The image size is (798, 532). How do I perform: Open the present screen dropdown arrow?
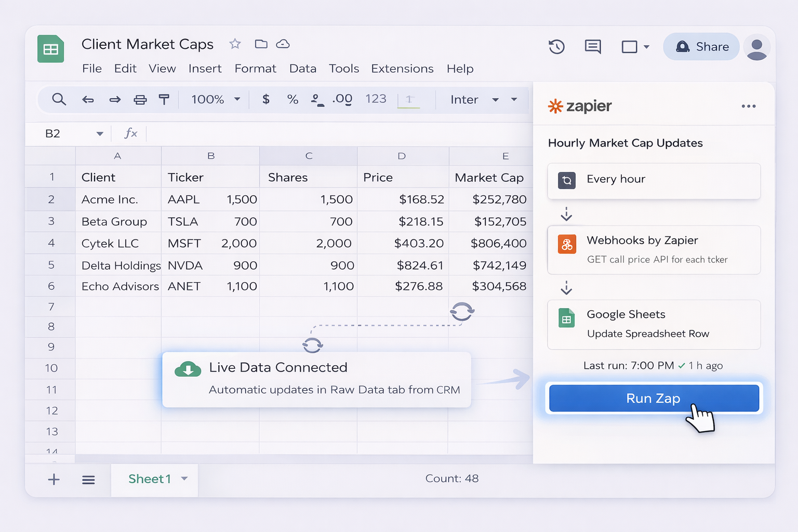tap(646, 47)
